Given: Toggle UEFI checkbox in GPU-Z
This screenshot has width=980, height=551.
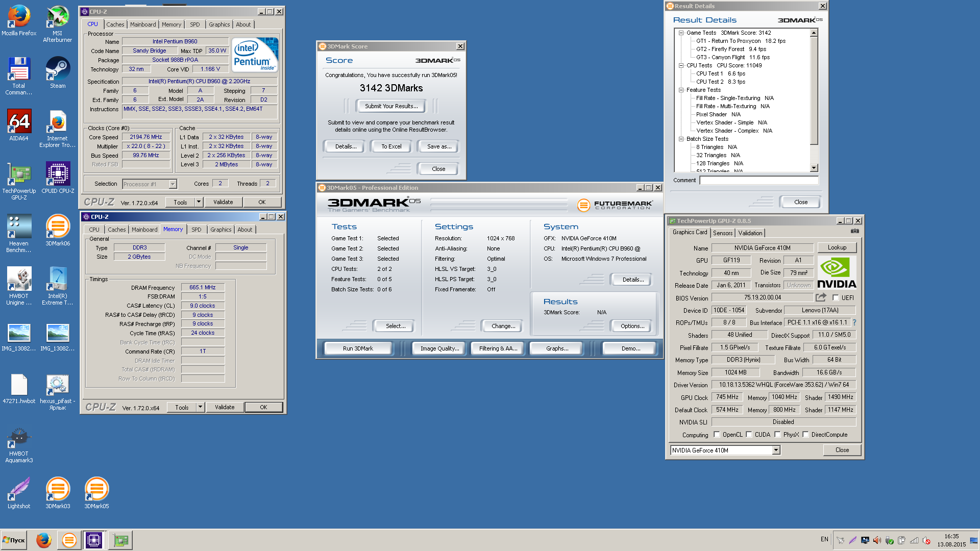Looking at the screenshot, I should click(x=836, y=297).
